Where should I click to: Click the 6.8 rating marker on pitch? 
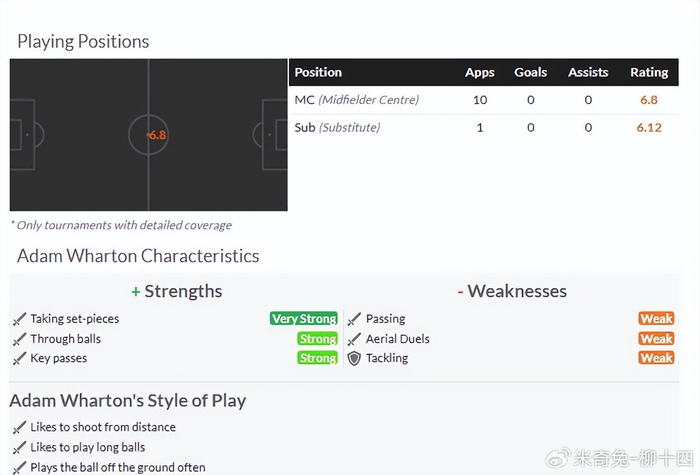156,135
